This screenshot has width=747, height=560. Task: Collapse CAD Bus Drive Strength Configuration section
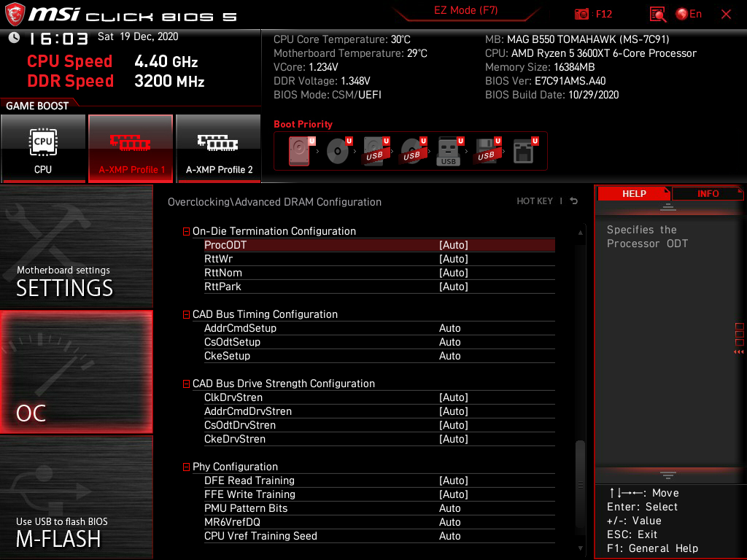tap(186, 384)
